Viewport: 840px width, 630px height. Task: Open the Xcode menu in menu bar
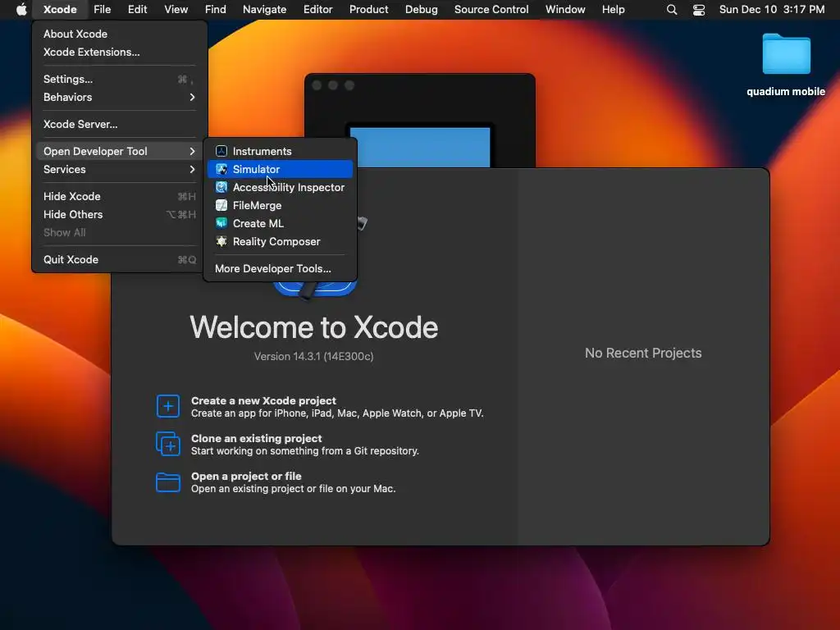click(x=60, y=9)
